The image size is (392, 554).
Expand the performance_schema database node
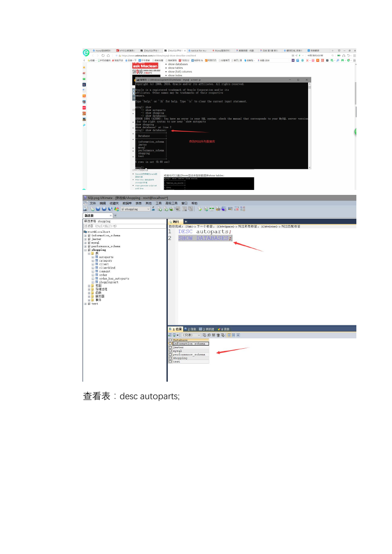[85, 246]
